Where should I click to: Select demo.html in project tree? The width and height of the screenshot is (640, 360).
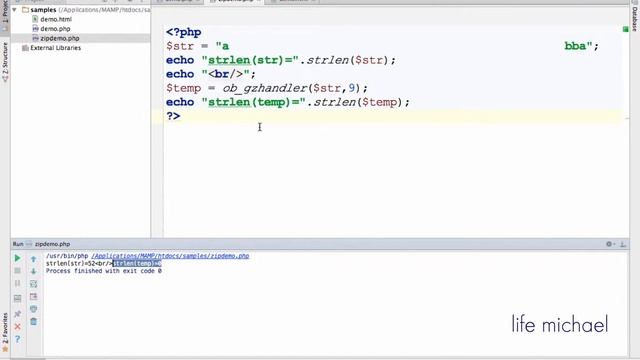pyautogui.click(x=56, y=19)
